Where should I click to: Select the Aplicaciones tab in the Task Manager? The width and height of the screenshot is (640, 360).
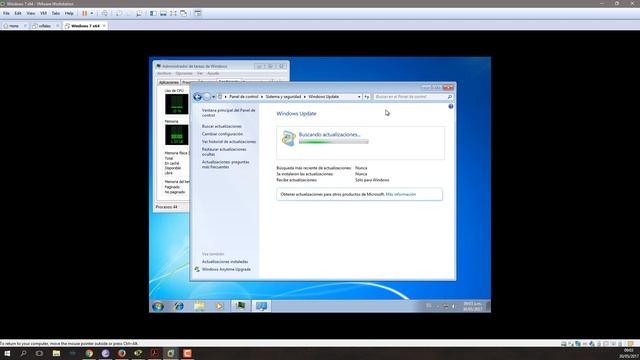[x=169, y=82]
